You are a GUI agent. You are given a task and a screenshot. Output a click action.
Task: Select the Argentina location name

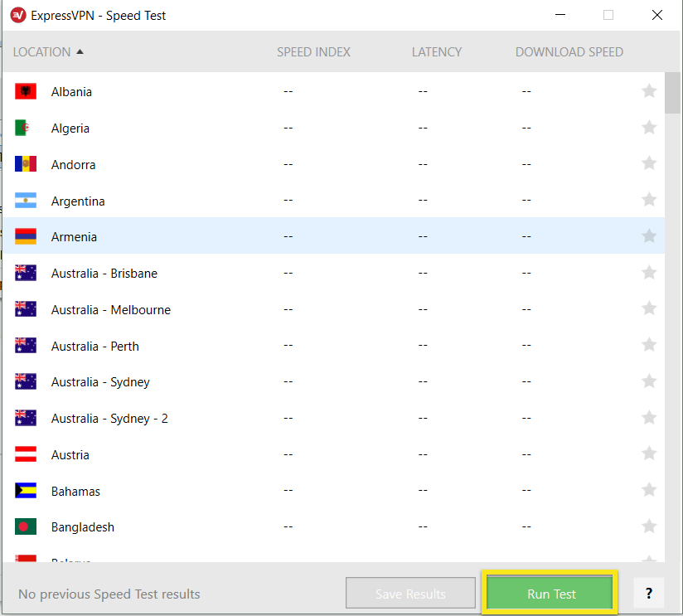[x=78, y=201]
